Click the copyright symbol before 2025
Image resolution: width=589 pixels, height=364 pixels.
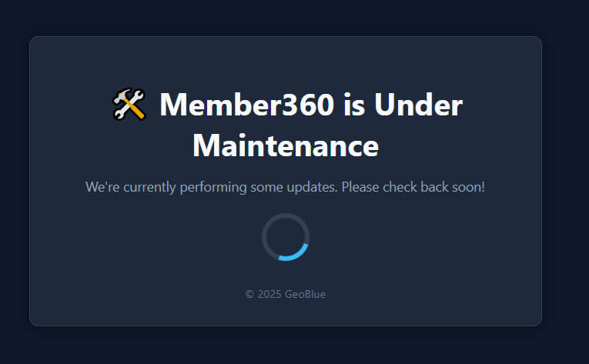click(x=249, y=294)
